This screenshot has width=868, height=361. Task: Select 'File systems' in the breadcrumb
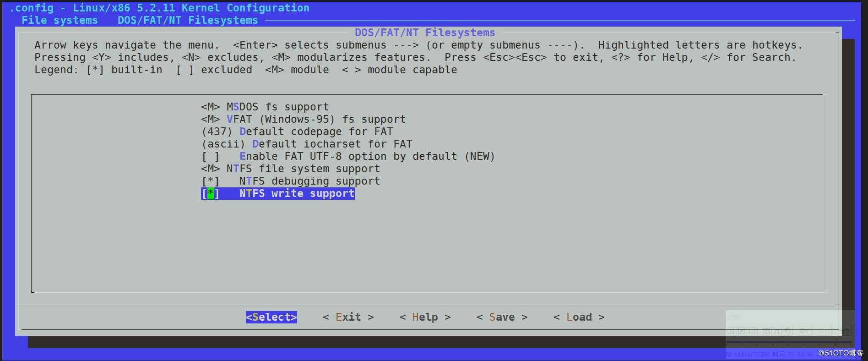[x=60, y=20]
